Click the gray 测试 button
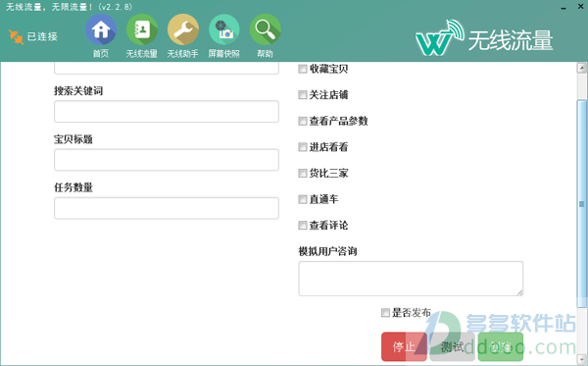 click(x=452, y=346)
